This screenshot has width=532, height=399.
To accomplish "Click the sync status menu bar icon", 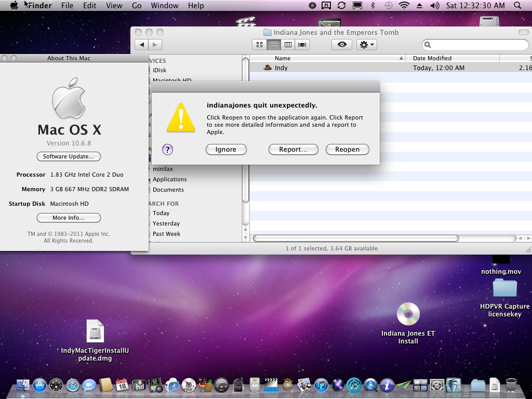I will tap(341, 5).
